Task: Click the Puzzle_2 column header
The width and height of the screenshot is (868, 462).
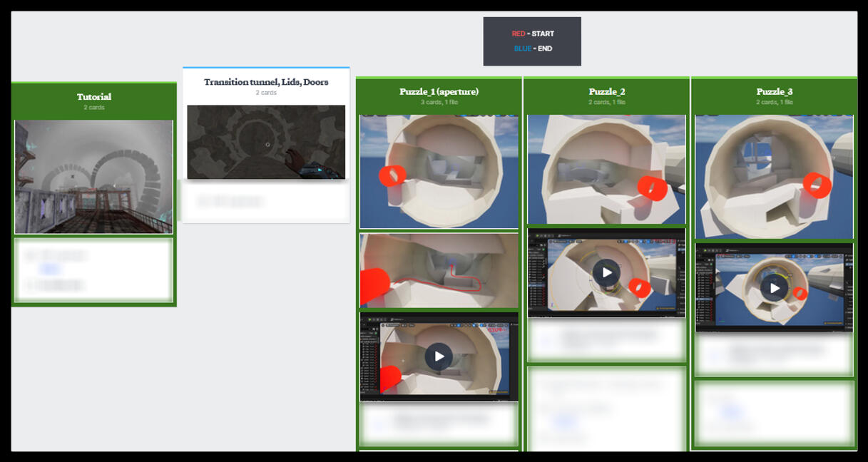Action: [x=606, y=92]
